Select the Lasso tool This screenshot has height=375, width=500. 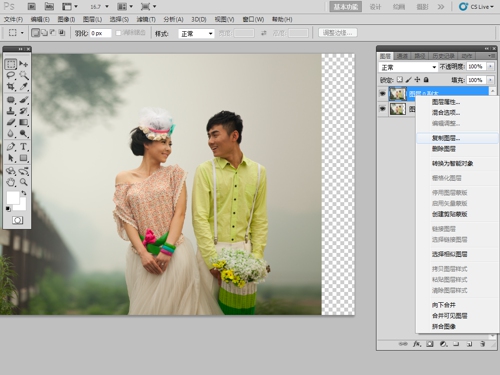[x=11, y=75]
